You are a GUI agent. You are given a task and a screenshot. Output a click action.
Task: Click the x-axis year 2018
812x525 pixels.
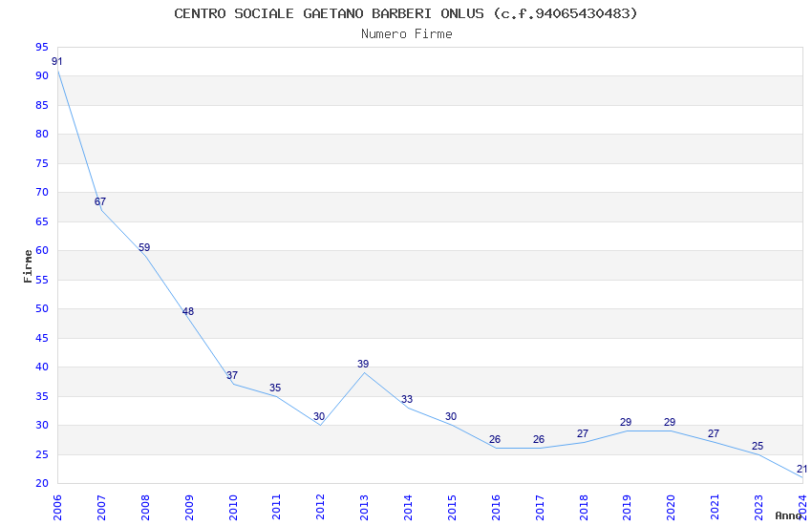click(584, 508)
